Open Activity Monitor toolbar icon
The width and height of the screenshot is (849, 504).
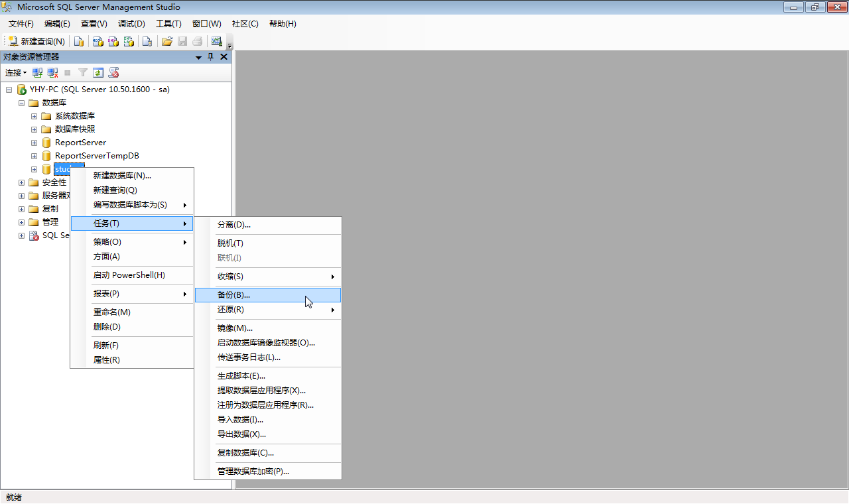click(x=216, y=41)
